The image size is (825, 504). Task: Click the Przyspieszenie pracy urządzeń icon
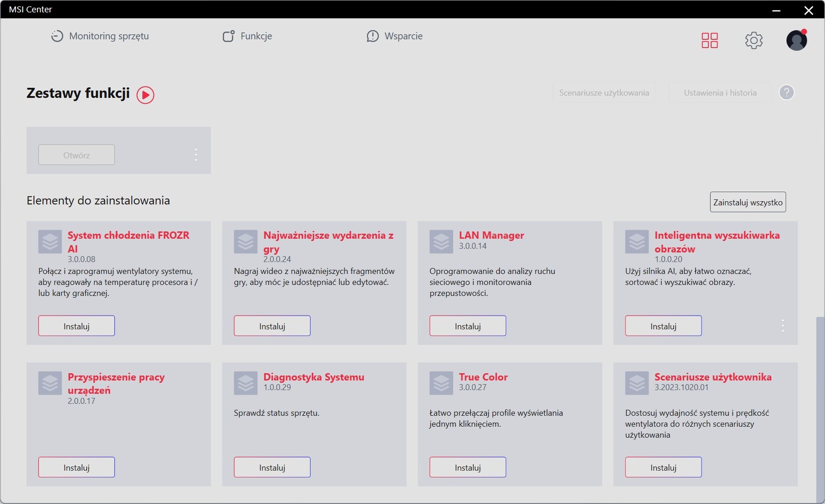pyautogui.click(x=50, y=383)
